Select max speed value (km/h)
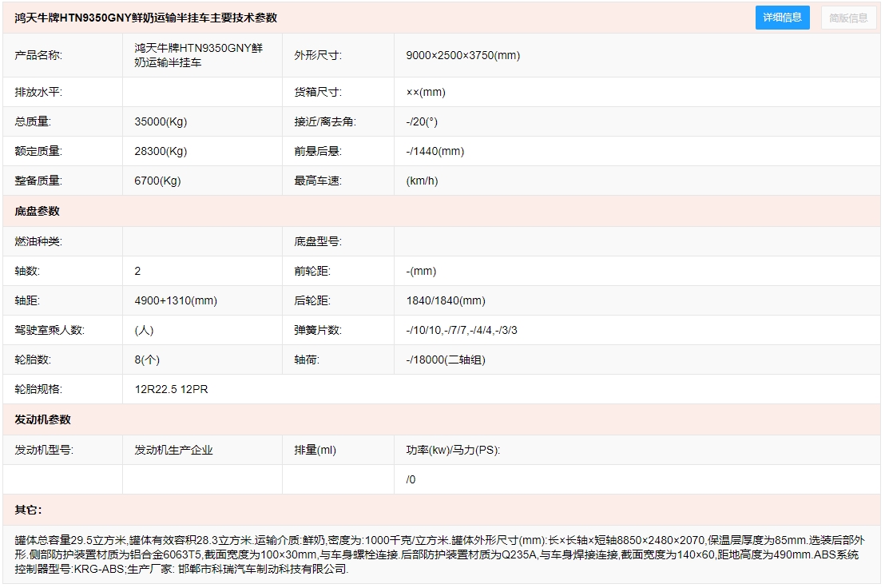This screenshot has height=588, width=885. pyautogui.click(x=423, y=181)
